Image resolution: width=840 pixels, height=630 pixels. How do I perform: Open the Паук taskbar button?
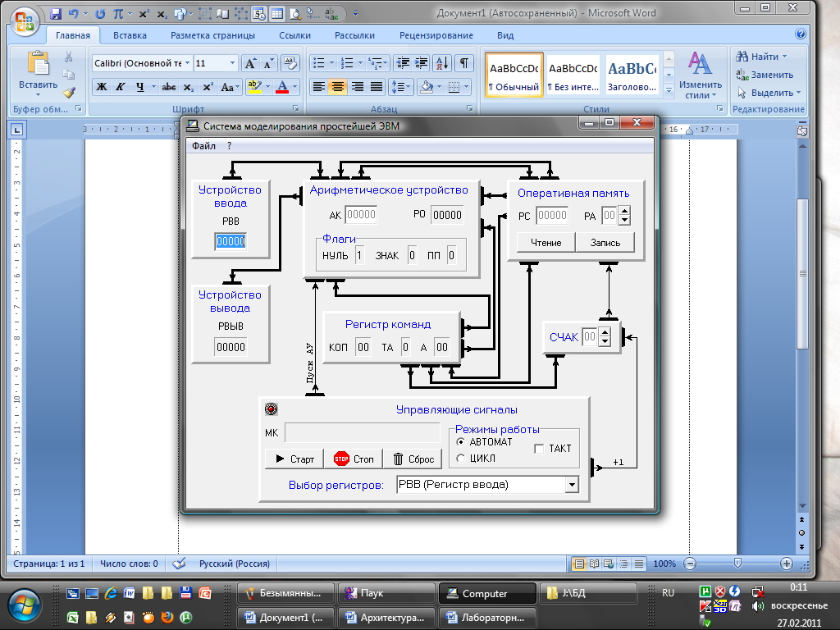385,593
